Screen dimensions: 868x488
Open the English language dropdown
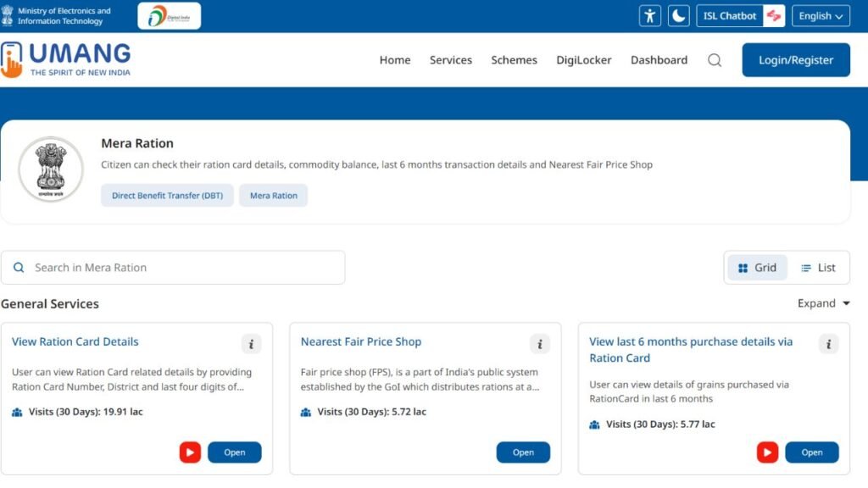[821, 16]
